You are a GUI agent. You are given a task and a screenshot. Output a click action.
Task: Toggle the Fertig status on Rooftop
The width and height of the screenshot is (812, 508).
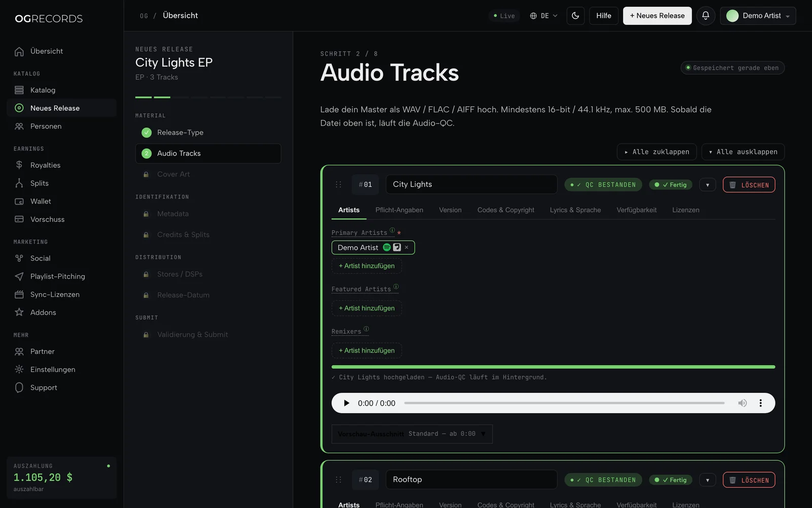(670, 480)
